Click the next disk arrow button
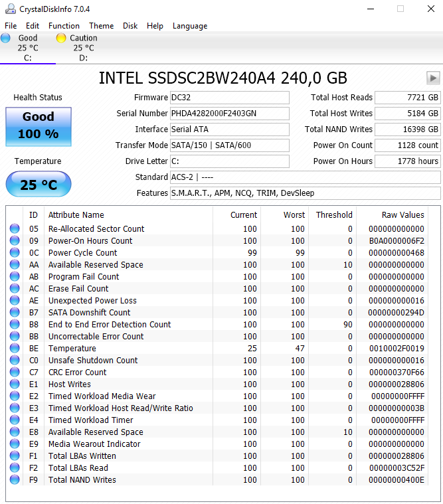Image resolution: width=443 pixels, height=504 pixels. 434,78
